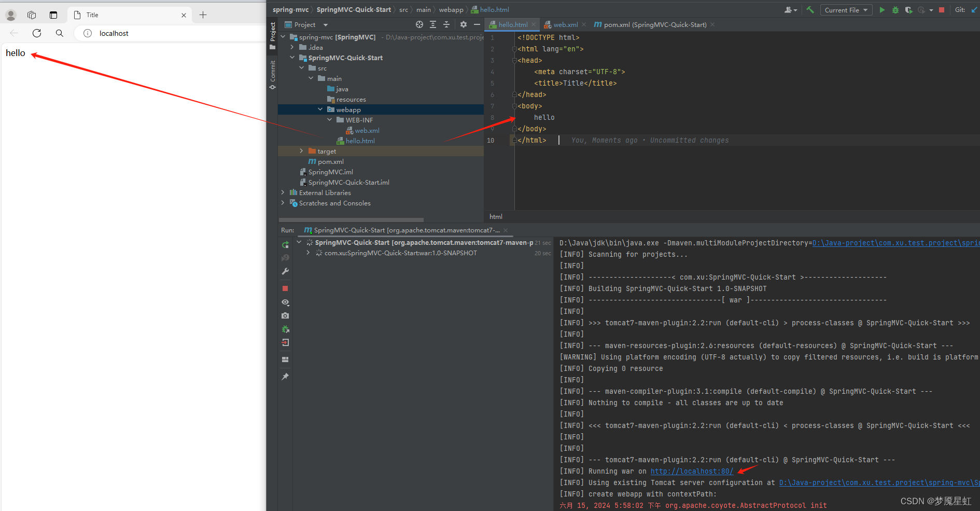980x511 pixels.
Task: Select SpringMVC-Quick-Start.iml in tree
Action: point(344,182)
